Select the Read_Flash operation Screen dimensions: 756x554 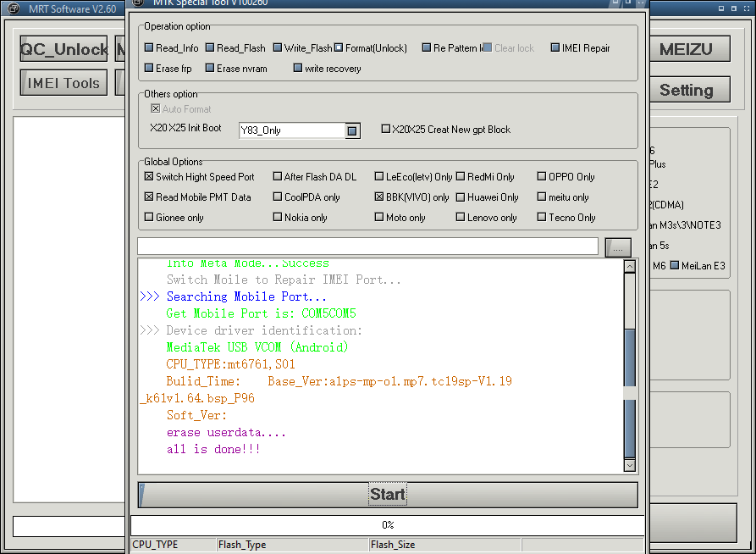[235, 48]
